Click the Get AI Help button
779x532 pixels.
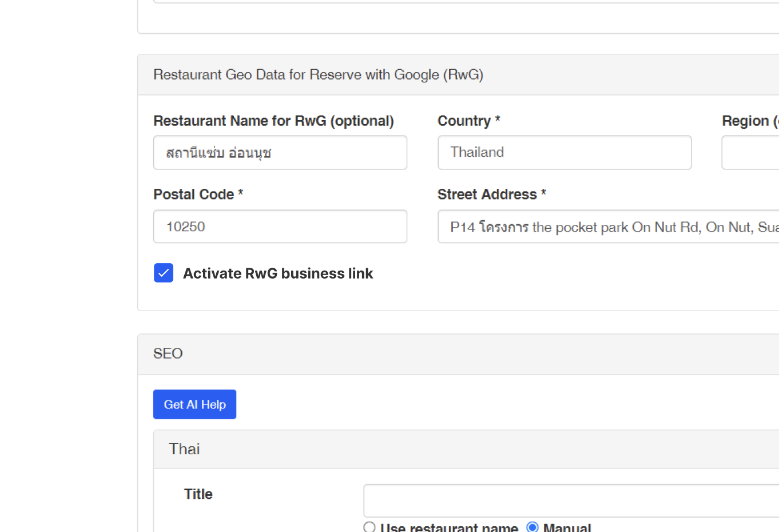click(194, 404)
